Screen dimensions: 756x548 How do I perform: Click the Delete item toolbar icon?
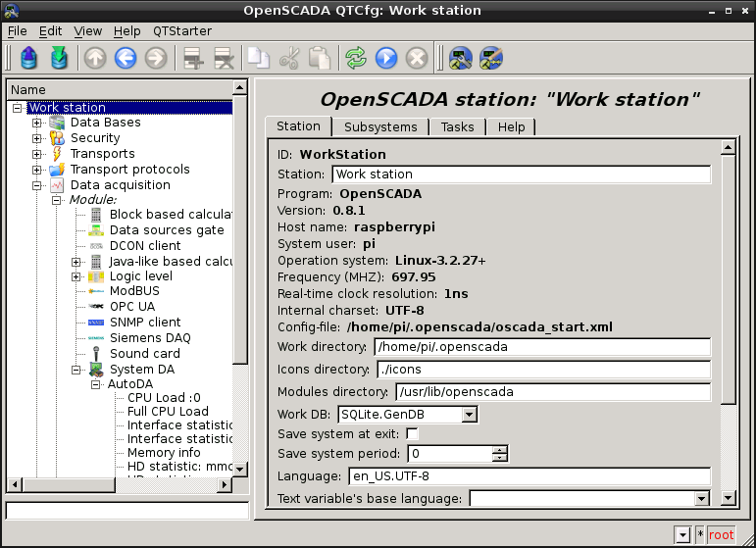coord(224,58)
